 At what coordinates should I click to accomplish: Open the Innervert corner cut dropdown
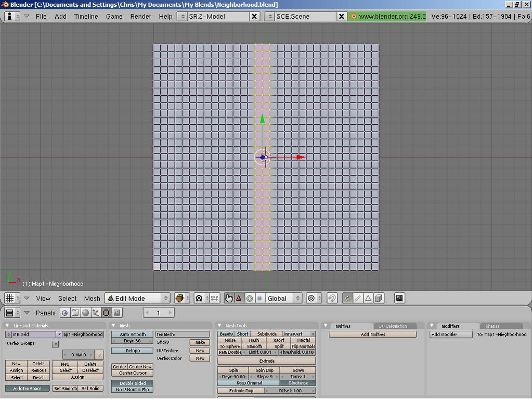[x=300, y=334]
